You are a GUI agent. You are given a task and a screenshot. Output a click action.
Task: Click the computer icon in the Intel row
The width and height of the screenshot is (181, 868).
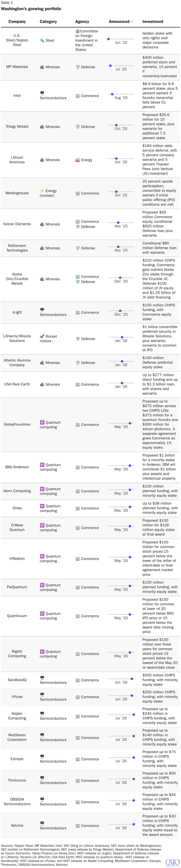click(x=42, y=93)
